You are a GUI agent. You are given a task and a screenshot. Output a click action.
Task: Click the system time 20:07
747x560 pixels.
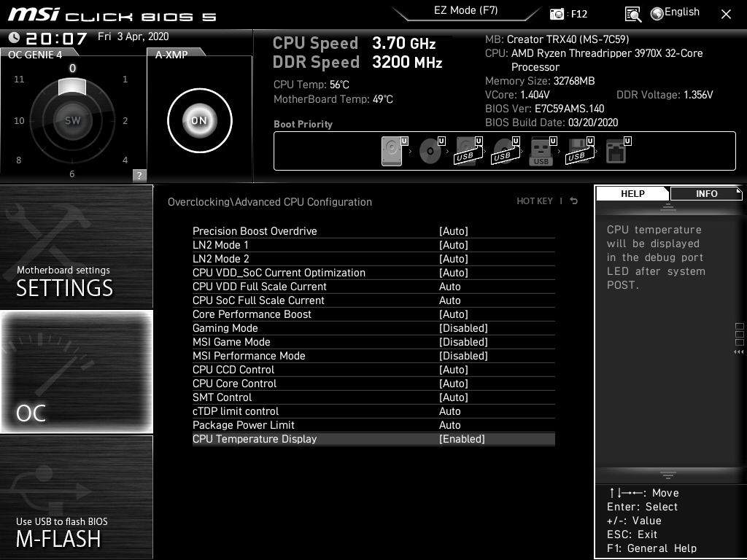point(56,38)
